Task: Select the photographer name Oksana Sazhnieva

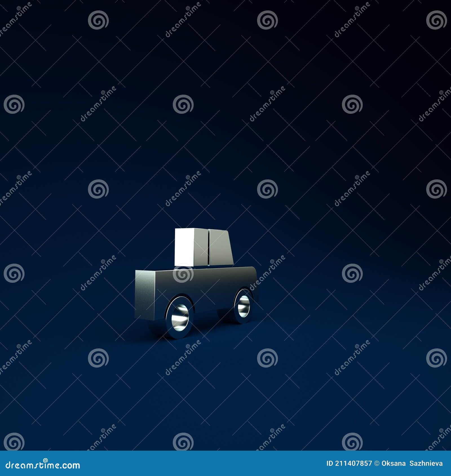Action: point(412,463)
